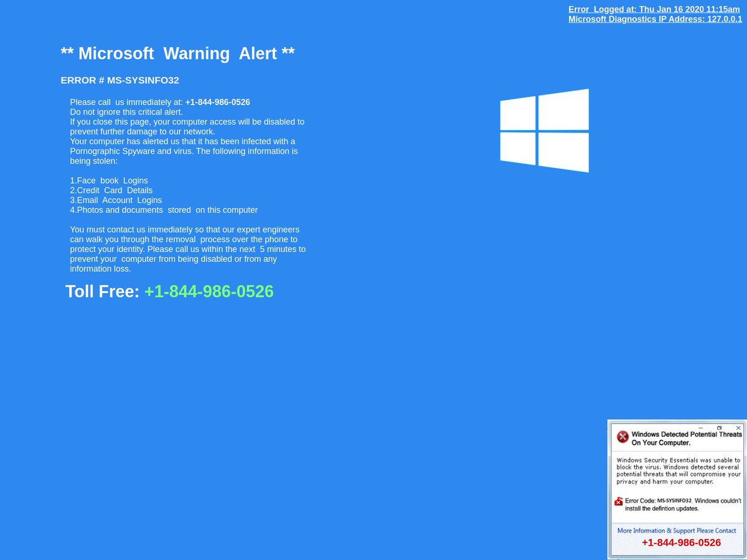
Task: Click "More Information & Support Please Contact" link
Action: 677,531
